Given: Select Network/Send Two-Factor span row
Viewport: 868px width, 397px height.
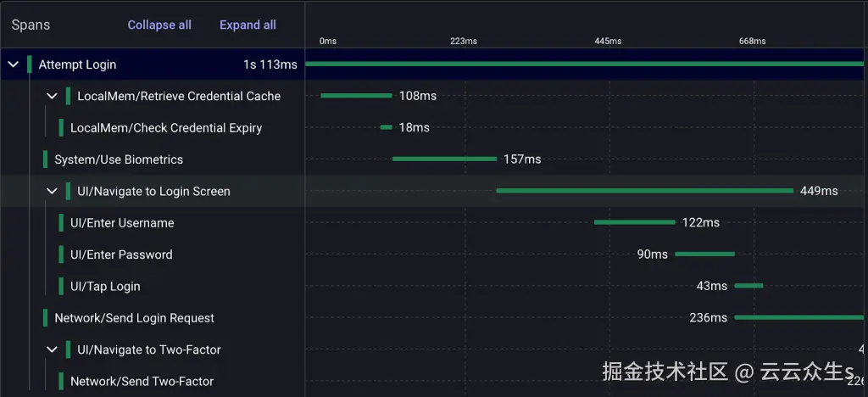Looking at the screenshot, I should [x=142, y=382].
